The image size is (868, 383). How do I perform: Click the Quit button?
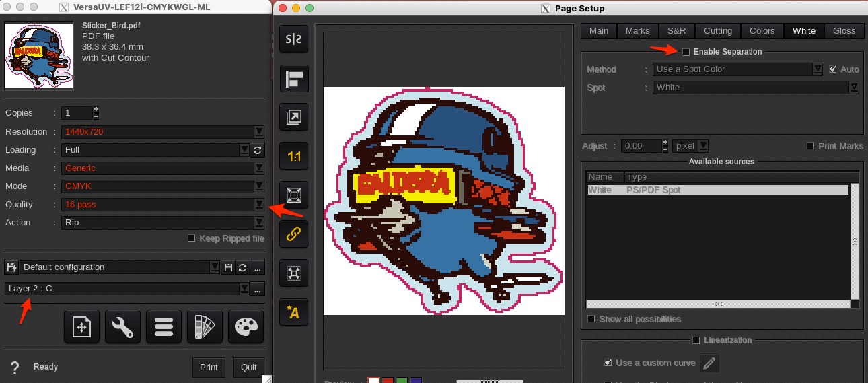[x=249, y=368]
